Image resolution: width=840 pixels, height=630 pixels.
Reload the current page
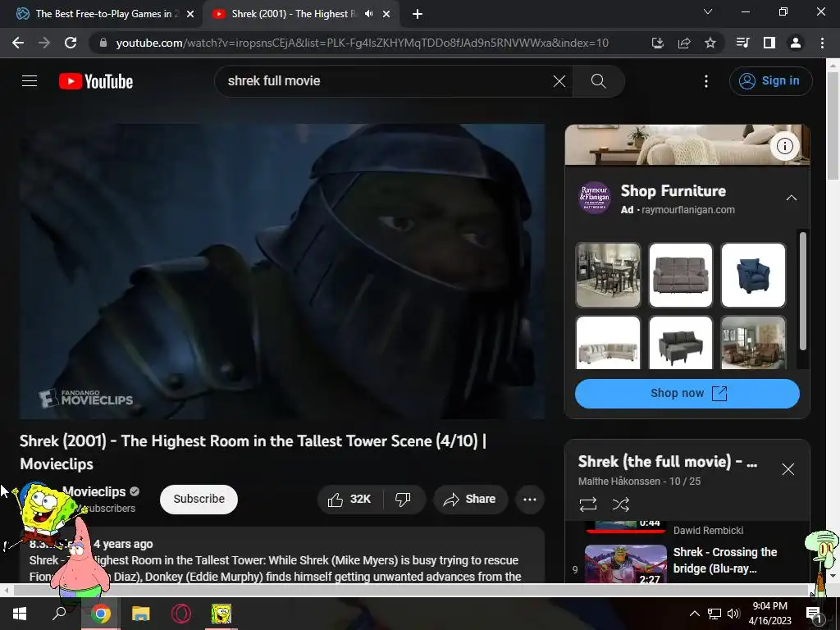71,43
